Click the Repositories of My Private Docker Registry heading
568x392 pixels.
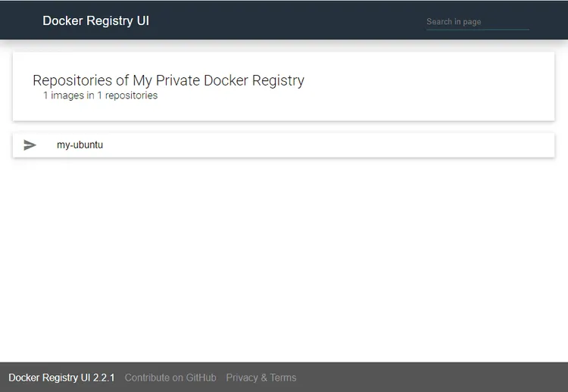[x=168, y=80]
